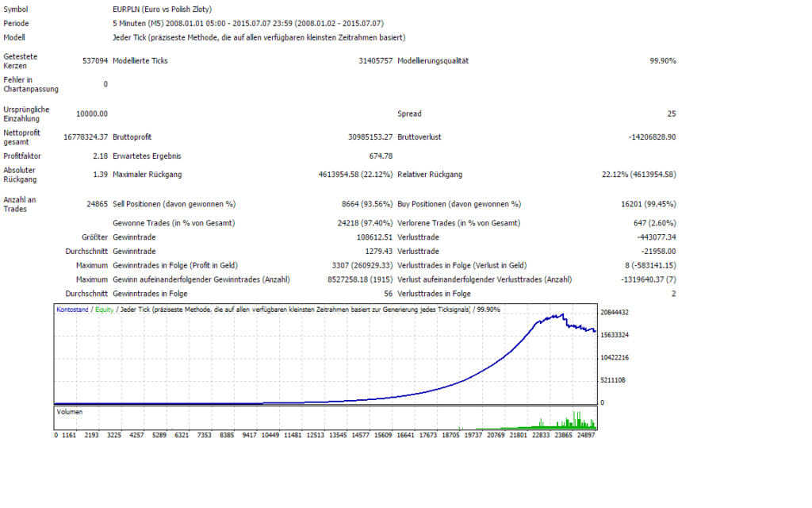Click the 'Buy Positionen (davon gewonnen %)' label

click(x=459, y=204)
